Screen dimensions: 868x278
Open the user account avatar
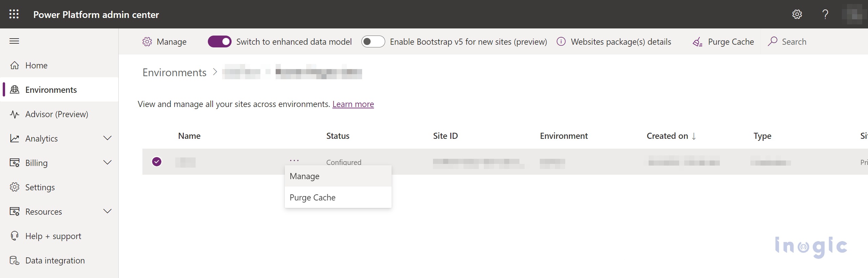click(854, 14)
